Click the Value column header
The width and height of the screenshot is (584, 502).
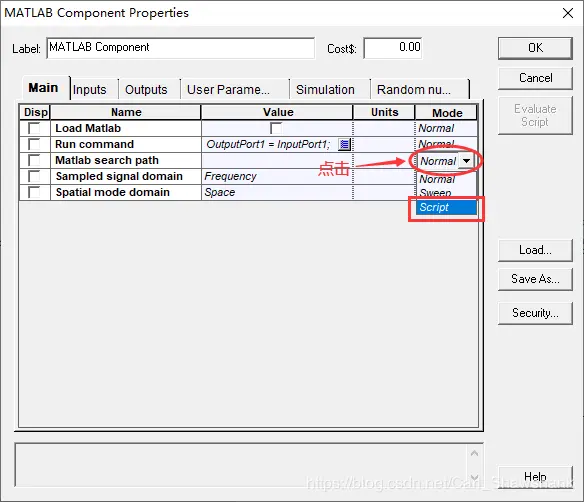click(277, 112)
